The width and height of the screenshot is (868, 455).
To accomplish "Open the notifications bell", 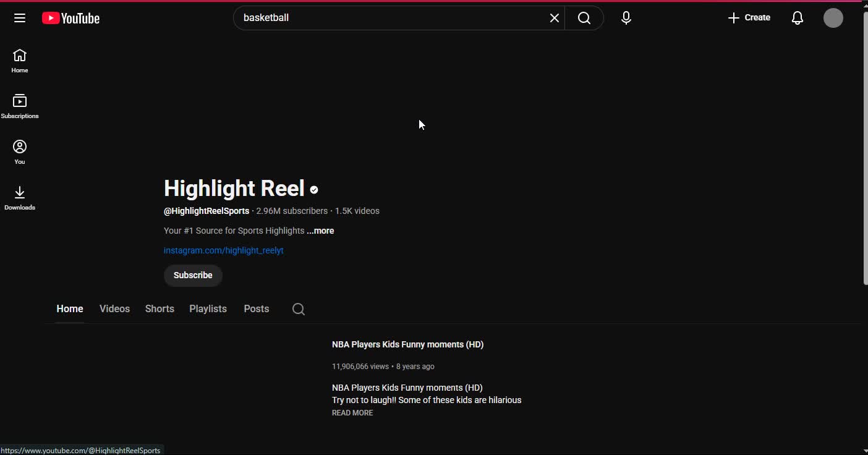I will pyautogui.click(x=797, y=18).
